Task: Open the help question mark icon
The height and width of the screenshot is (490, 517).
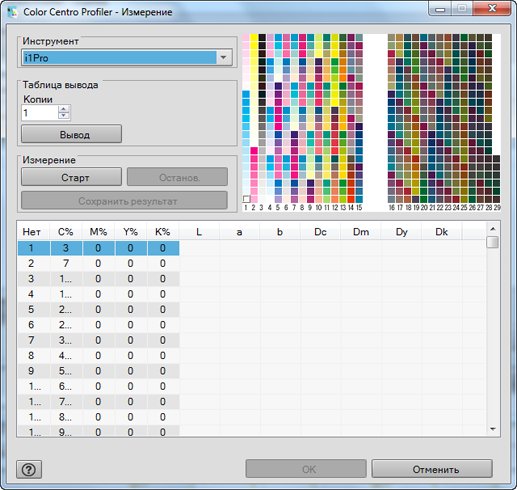Action: click(29, 469)
